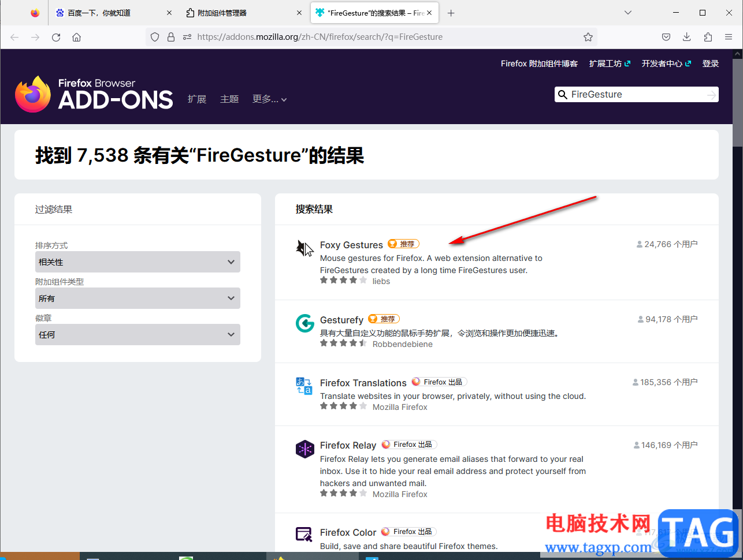Click the 推荐 badge beside Gesturefy
The height and width of the screenshot is (560, 743).
(384, 319)
